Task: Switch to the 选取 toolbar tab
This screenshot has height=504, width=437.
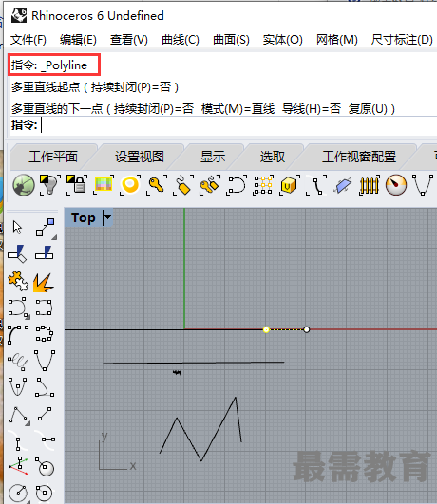Action: click(273, 157)
